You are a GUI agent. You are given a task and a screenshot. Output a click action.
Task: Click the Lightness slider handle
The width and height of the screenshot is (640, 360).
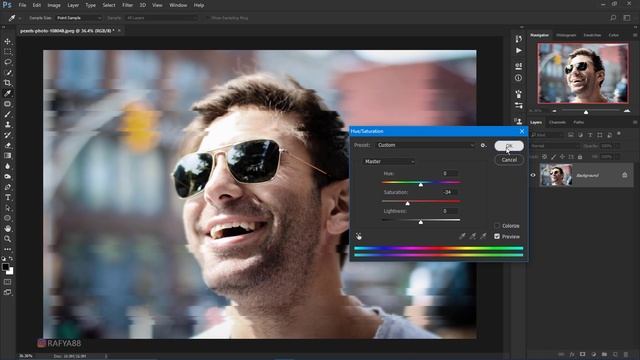(421, 222)
